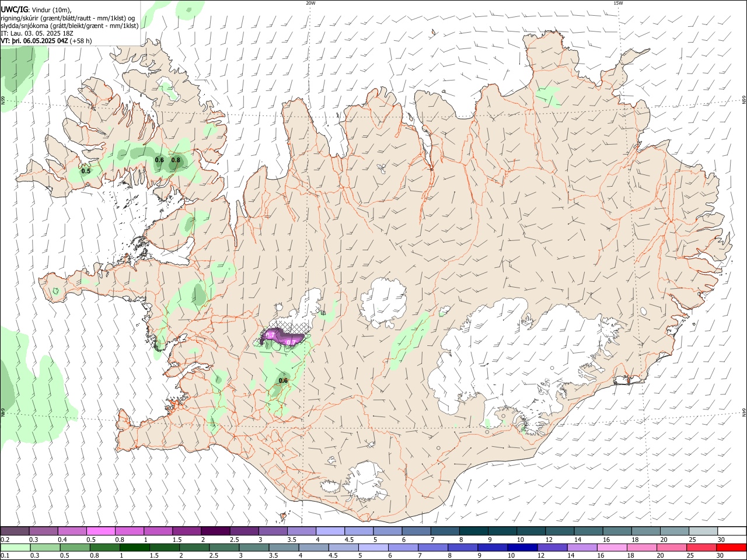Click the purple snowfall patch on the map
This screenshot has height=560, width=747.
(x=282, y=337)
